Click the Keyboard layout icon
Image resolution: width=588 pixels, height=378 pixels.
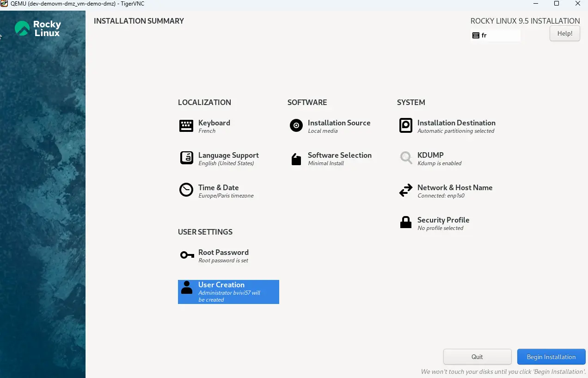point(186,126)
